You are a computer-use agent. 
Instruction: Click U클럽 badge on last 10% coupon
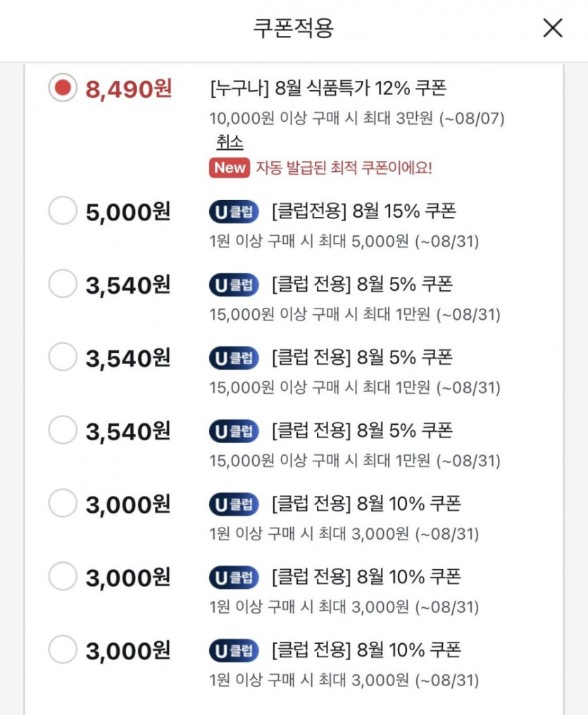234,649
